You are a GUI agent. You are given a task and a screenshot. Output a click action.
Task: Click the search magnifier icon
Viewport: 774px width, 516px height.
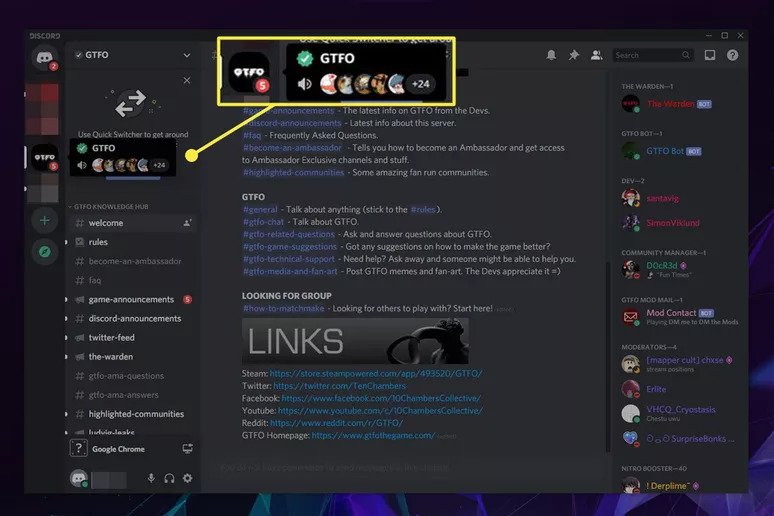pyautogui.click(x=686, y=55)
